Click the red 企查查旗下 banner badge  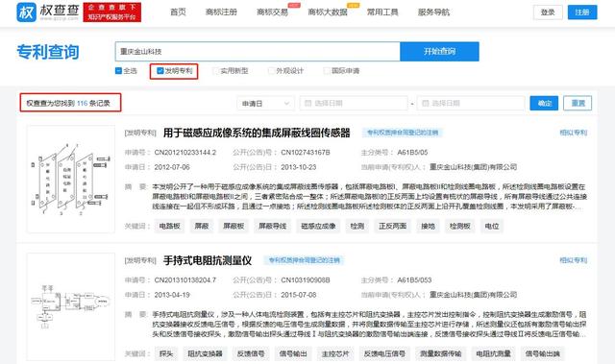(x=112, y=12)
